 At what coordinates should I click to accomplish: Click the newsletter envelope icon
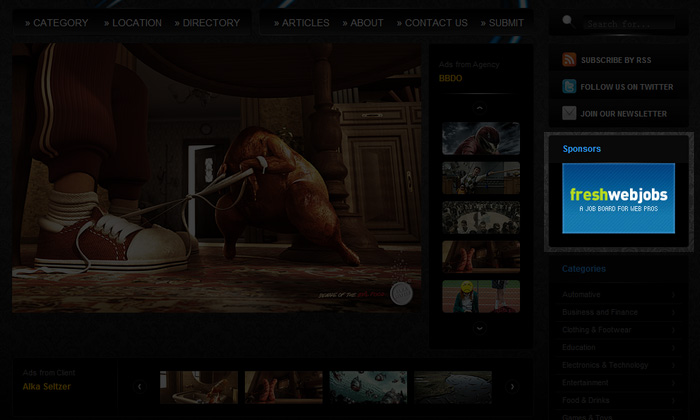point(569,113)
